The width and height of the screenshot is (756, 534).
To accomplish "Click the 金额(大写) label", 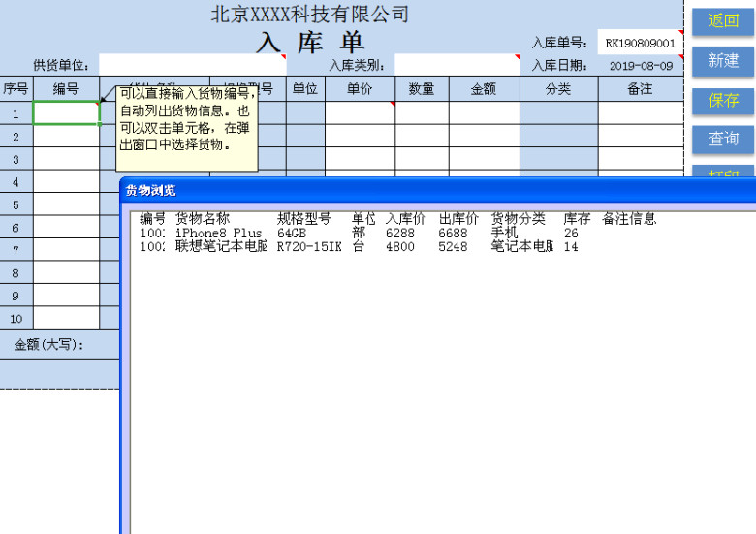I will [x=48, y=345].
